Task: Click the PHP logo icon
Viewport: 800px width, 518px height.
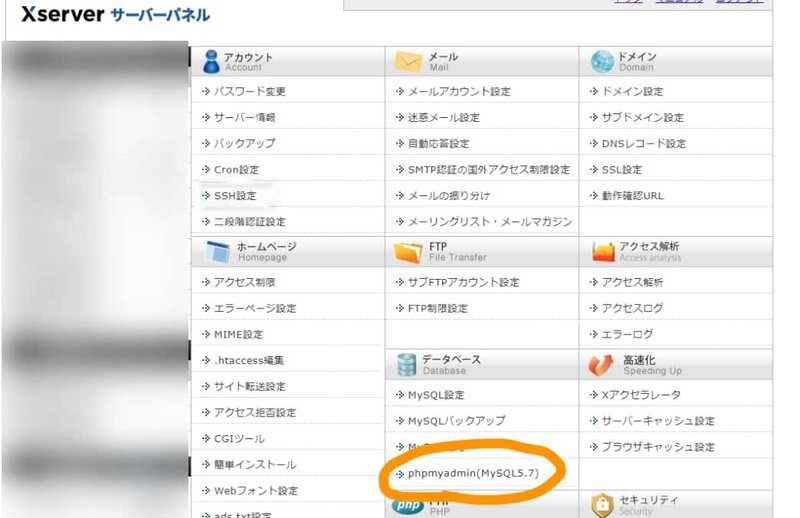Action: 408,506
